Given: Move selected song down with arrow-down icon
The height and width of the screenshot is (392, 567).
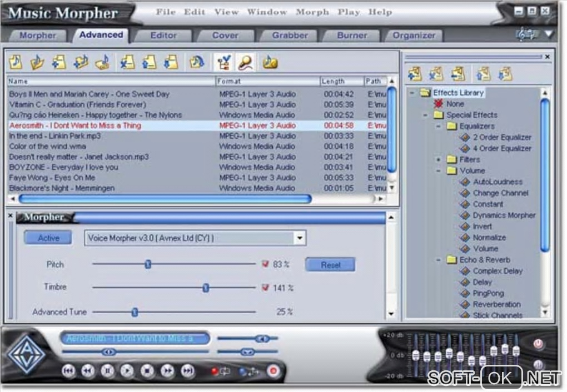Looking at the screenshot, I should tap(171, 62).
